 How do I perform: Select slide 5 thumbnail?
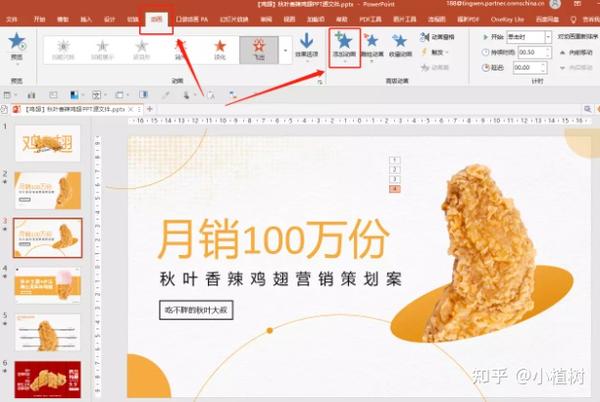coord(47,332)
